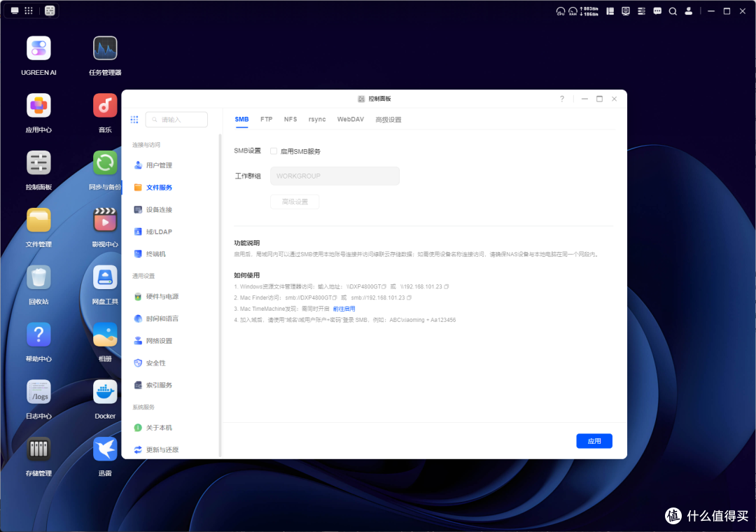The width and height of the screenshot is (756, 532).
Task: Open the 回收站 recycle bin
Action: (x=38, y=278)
